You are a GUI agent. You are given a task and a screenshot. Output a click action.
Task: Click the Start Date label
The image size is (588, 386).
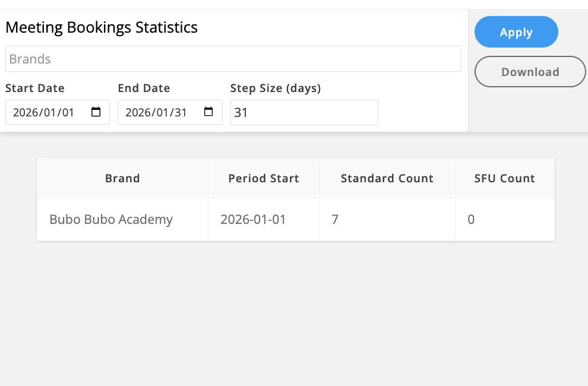[35, 88]
